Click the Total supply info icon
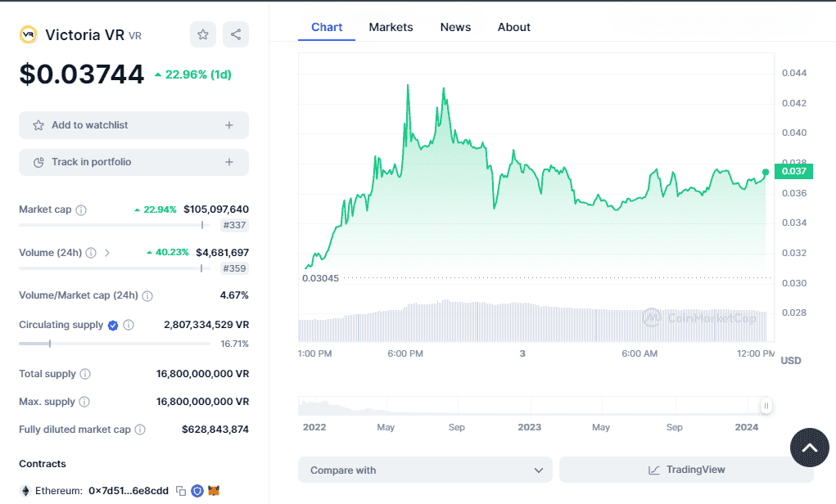 tap(85, 374)
